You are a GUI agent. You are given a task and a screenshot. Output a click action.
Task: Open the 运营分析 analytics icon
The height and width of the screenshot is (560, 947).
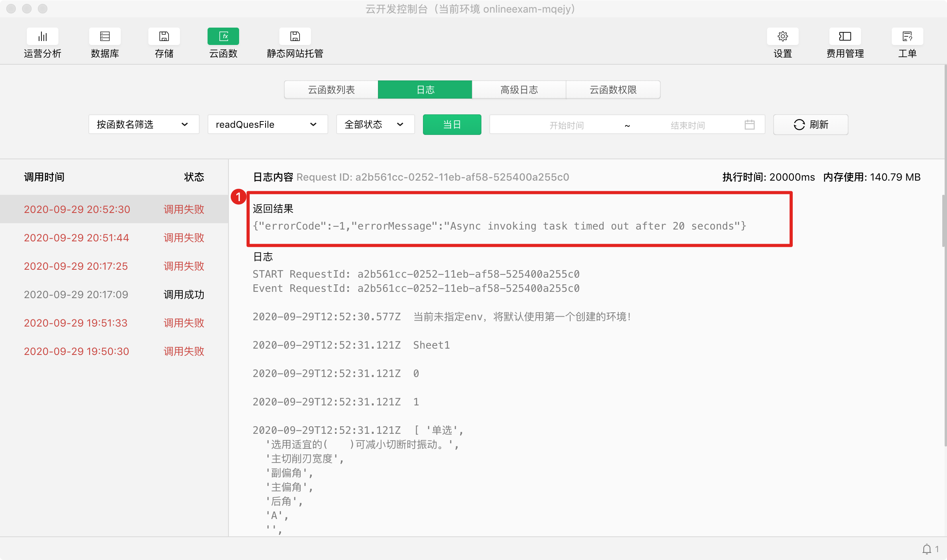click(x=43, y=37)
